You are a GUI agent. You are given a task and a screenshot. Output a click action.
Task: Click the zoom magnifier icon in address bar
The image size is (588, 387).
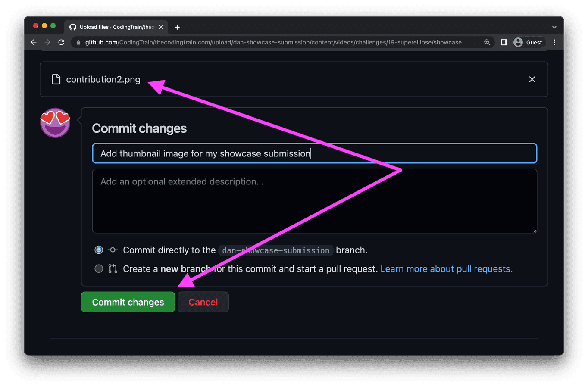[487, 42]
